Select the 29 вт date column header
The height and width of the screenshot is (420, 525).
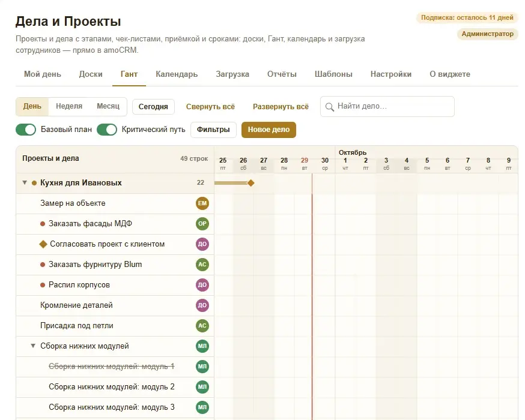pyautogui.click(x=305, y=164)
